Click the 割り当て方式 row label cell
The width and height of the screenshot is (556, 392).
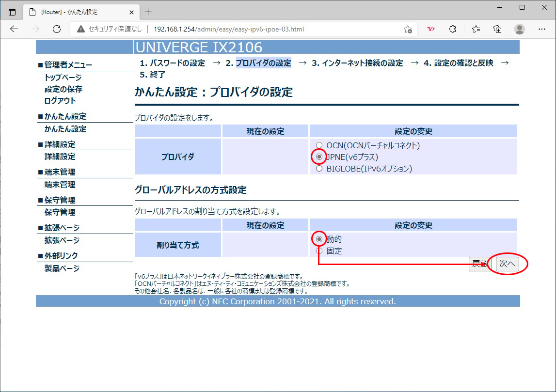[177, 245]
